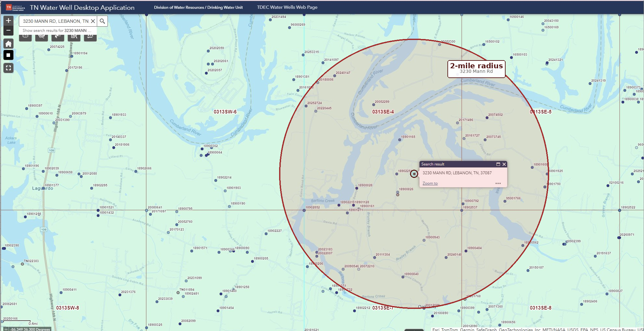Click the Zoom to link
Image resolution: width=644 pixels, height=331 pixels.
click(x=430, y=183)
